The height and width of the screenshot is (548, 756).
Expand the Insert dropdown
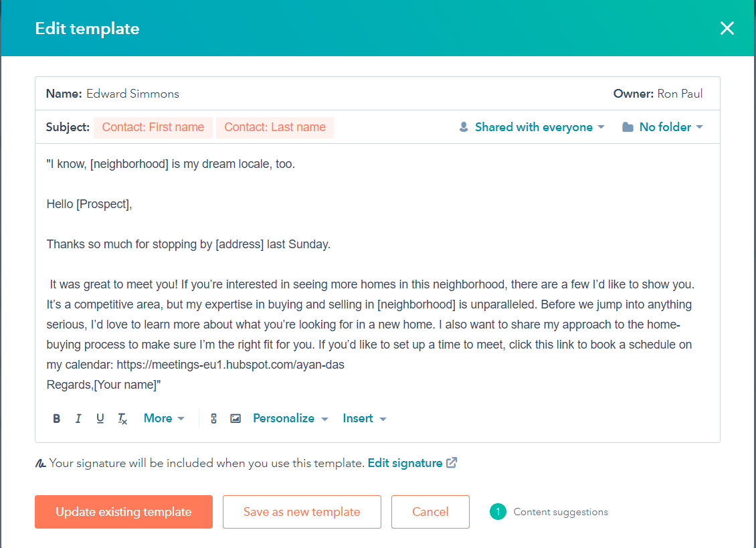coord(364,418)
